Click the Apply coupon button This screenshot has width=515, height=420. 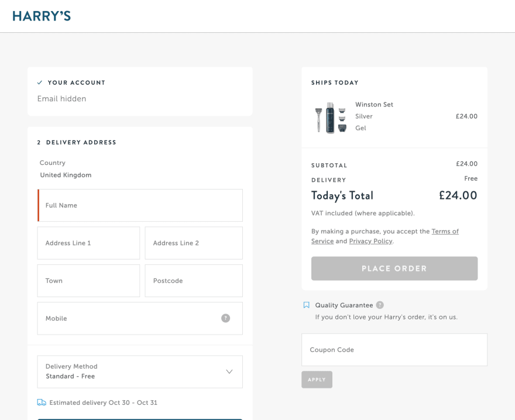pyautogui.click(x=317, y=380)
